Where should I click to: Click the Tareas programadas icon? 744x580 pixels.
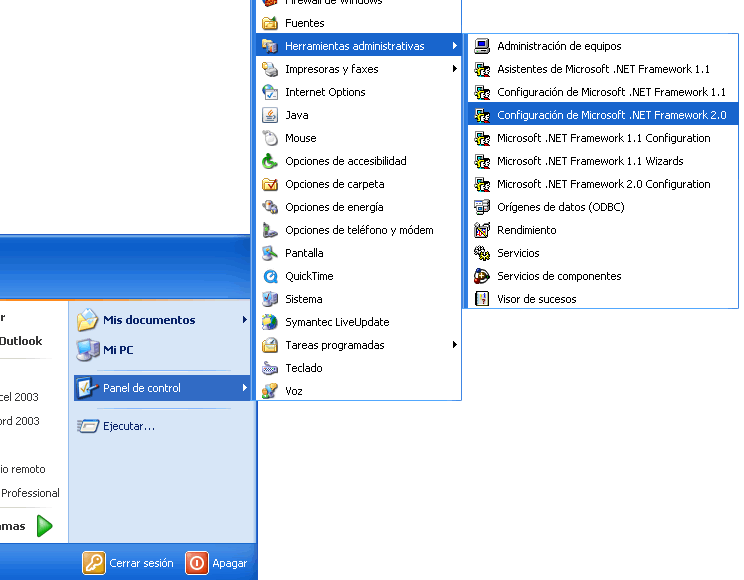coord(270,345)
